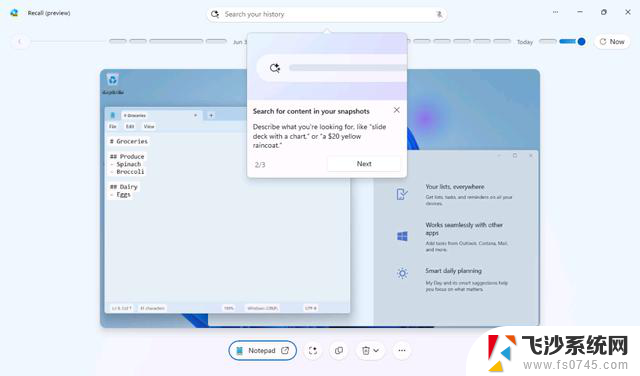Open the View menu in Notepad
Viewport: 640px width, 376px height.
pos(149,127)
